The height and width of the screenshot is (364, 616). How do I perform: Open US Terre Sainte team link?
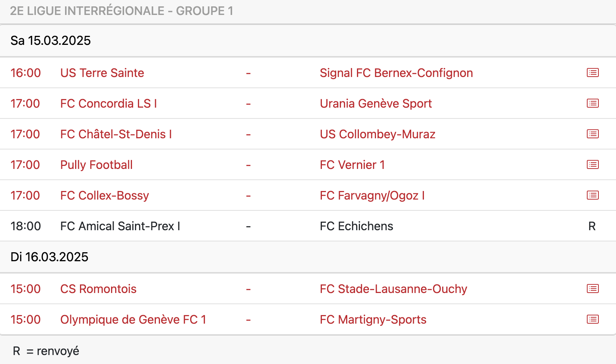(x=102, y=73)
